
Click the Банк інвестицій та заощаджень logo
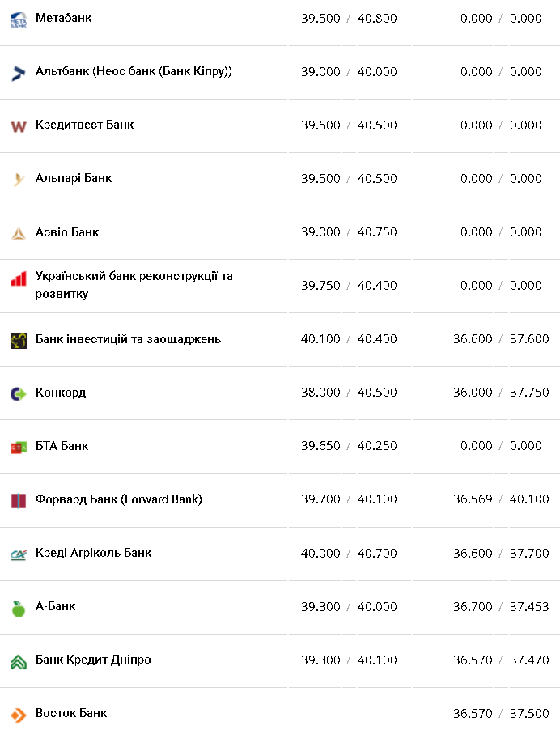pyautogui.click(x=18, y=340)
